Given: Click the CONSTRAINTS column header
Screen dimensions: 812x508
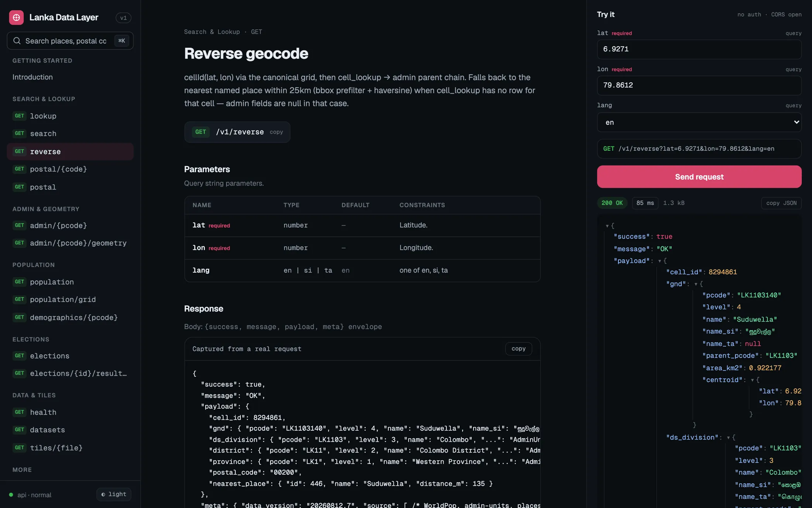Looking at the screenshot, I should (x=422, y=205).
